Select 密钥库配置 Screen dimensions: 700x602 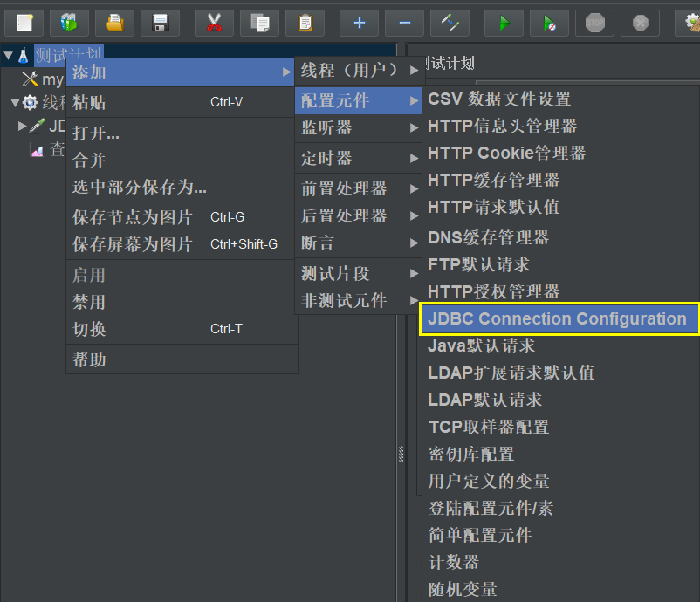560,454
